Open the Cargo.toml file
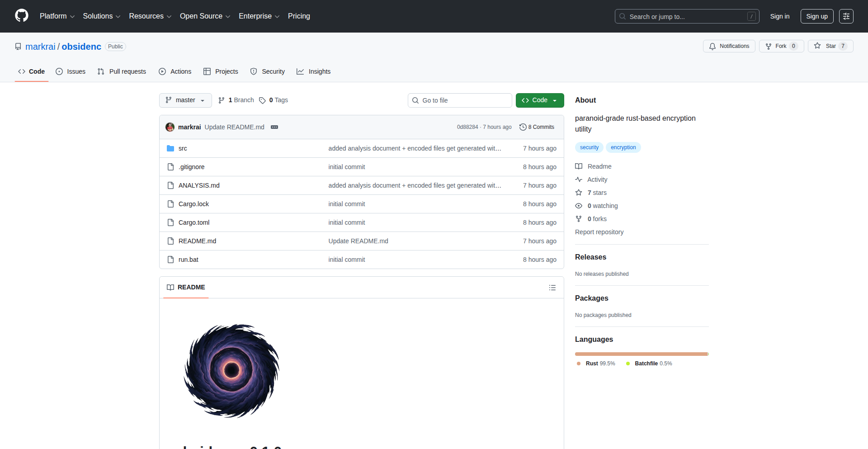 (193, 222)
